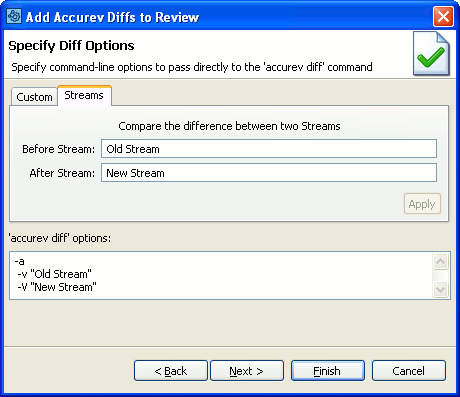Image resolution: width=460 pixels, height=397 pixels.
Task: Click the After Stream input field
Action: click(269, 173)
